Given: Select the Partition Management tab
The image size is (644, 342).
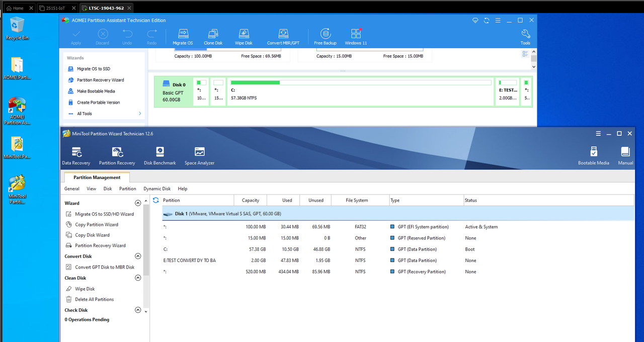Looking at the screenshot, I should (97, 178).
